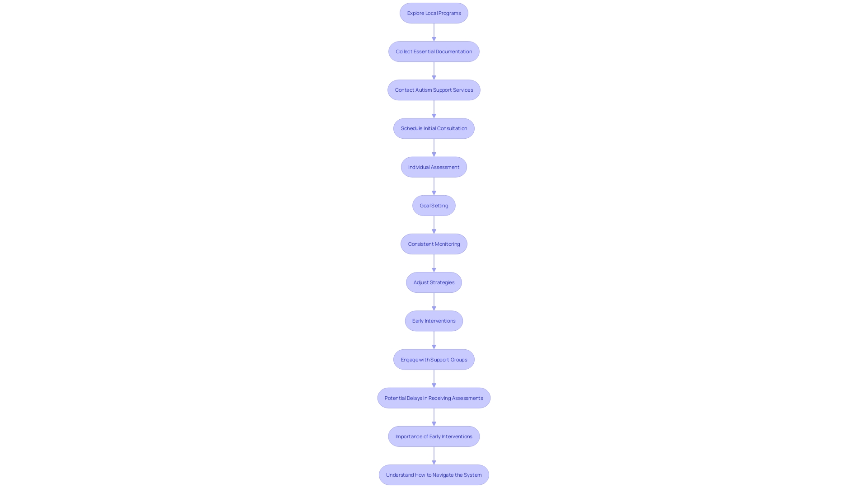Expand the Understand How to Navigate the System node
Screen dimensions: 868x488
[434, 474]
